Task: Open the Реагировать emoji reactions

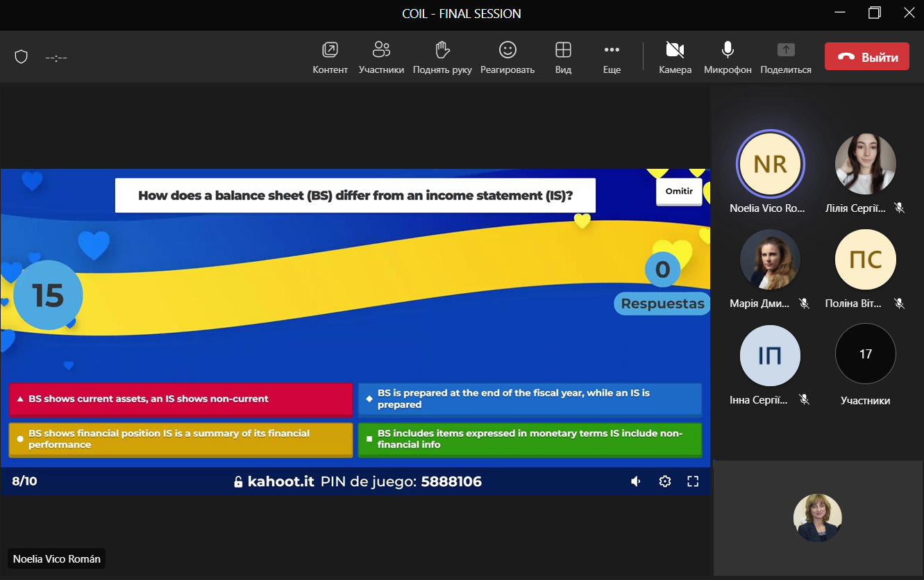Action: pyautogui.click(x=507, y=57)
